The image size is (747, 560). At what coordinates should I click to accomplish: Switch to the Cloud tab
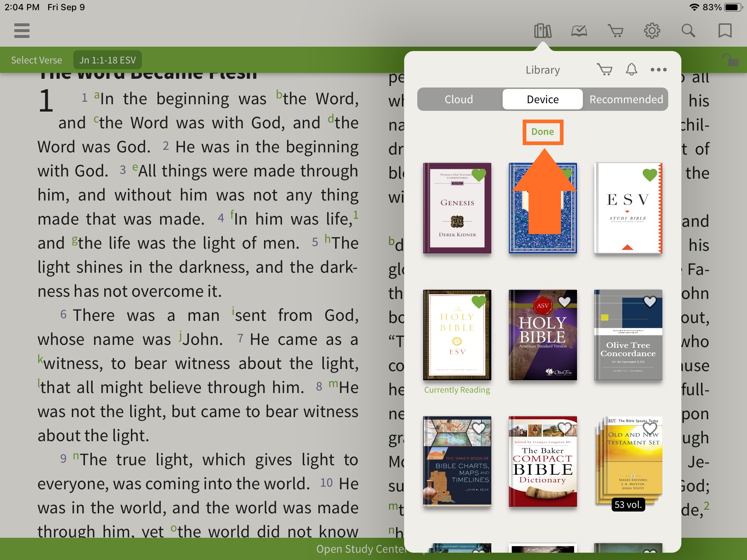pos(459,99)
